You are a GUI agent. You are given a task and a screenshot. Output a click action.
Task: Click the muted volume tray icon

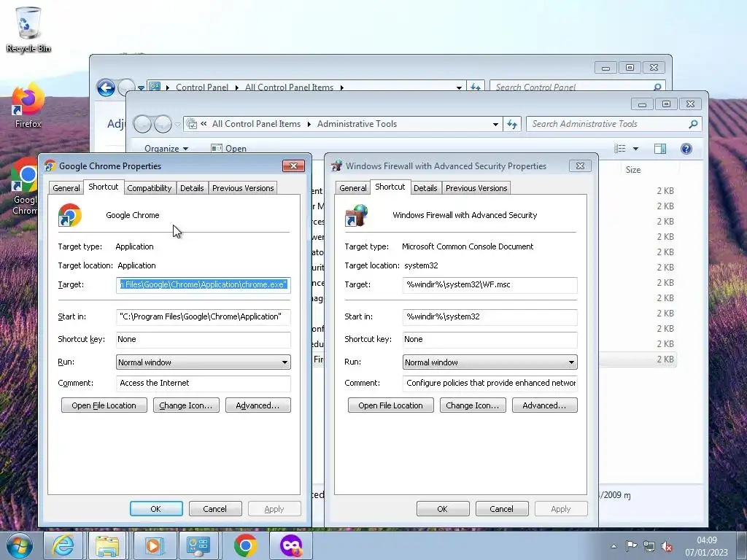tap(667, 546)
